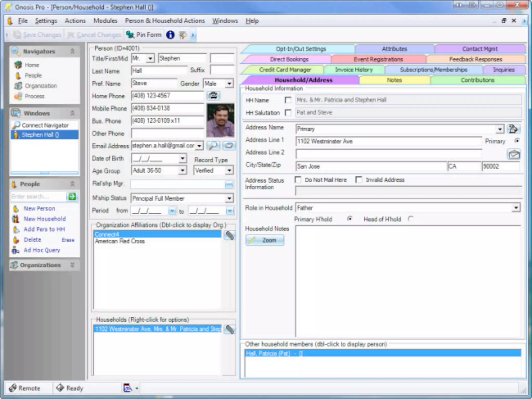
Task: Click the blue information icon in toolbar
Action: [170, 35]
